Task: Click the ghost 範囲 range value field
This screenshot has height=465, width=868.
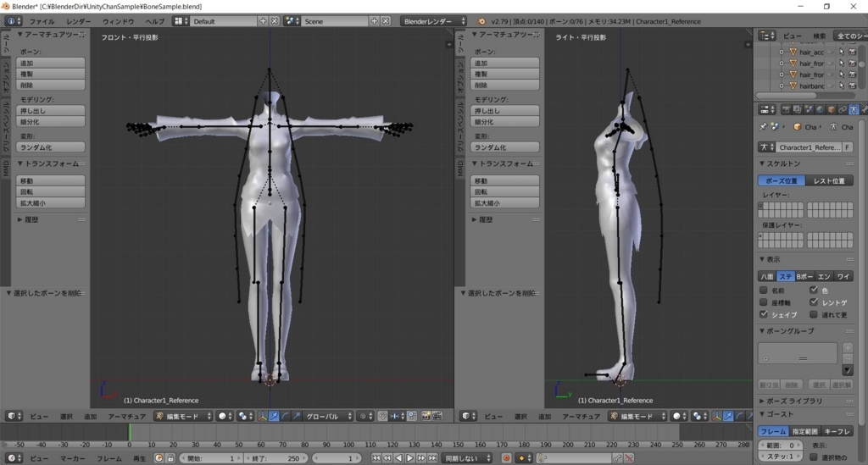Action: point(780,445)
